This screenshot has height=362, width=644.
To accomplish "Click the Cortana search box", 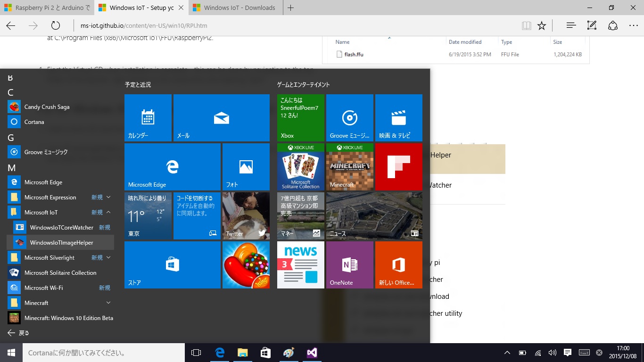I will tap(104, 353).
